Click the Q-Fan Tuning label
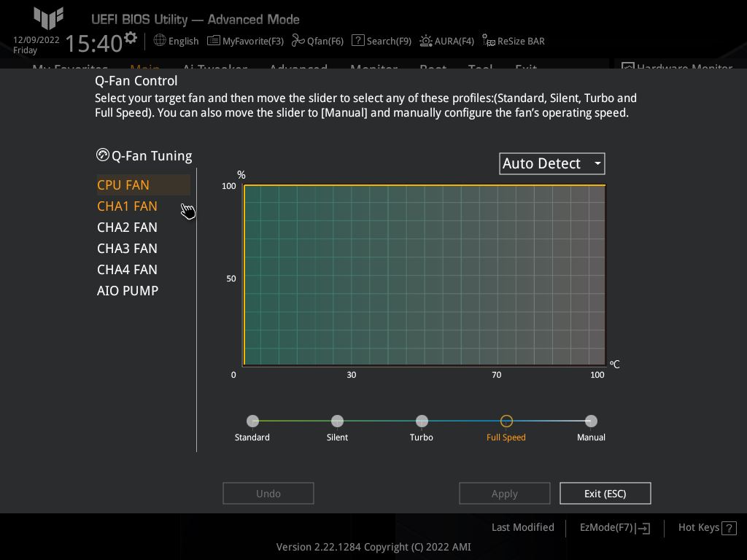 coord(152,156)
